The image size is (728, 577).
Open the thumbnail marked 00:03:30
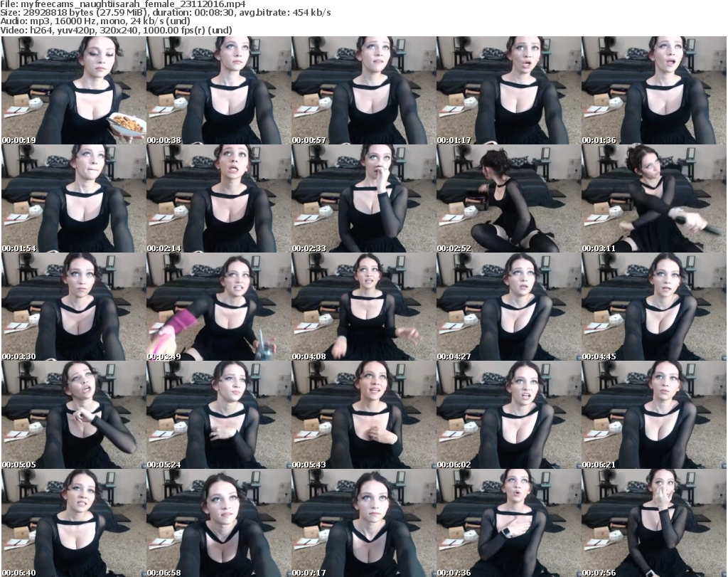pos(74,307)
